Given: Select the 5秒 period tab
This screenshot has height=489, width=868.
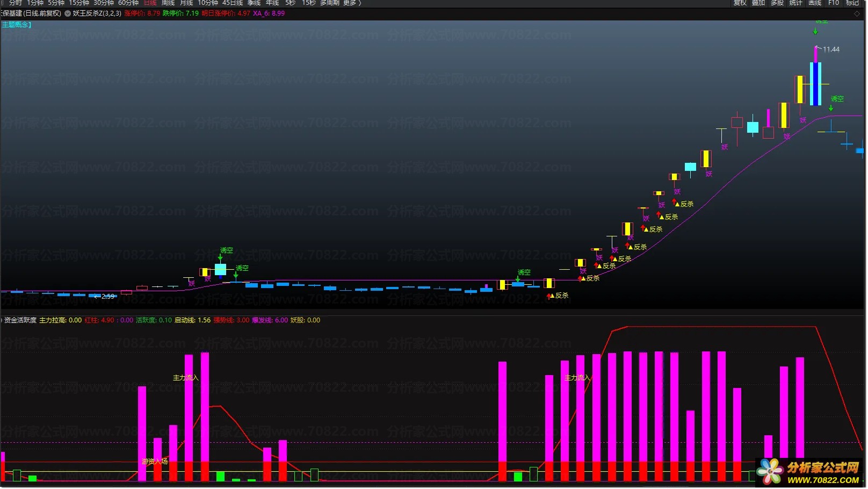Looking at the screenshot, I should 290,3.
